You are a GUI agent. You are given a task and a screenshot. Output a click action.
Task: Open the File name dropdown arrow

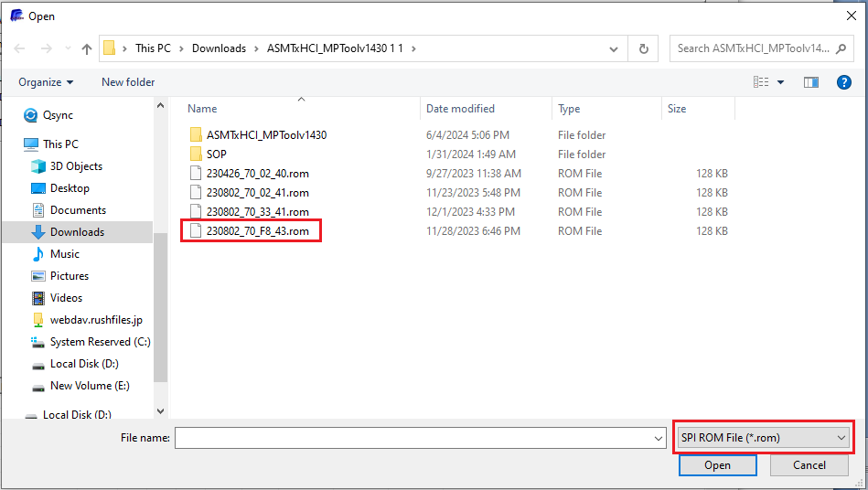659,439
